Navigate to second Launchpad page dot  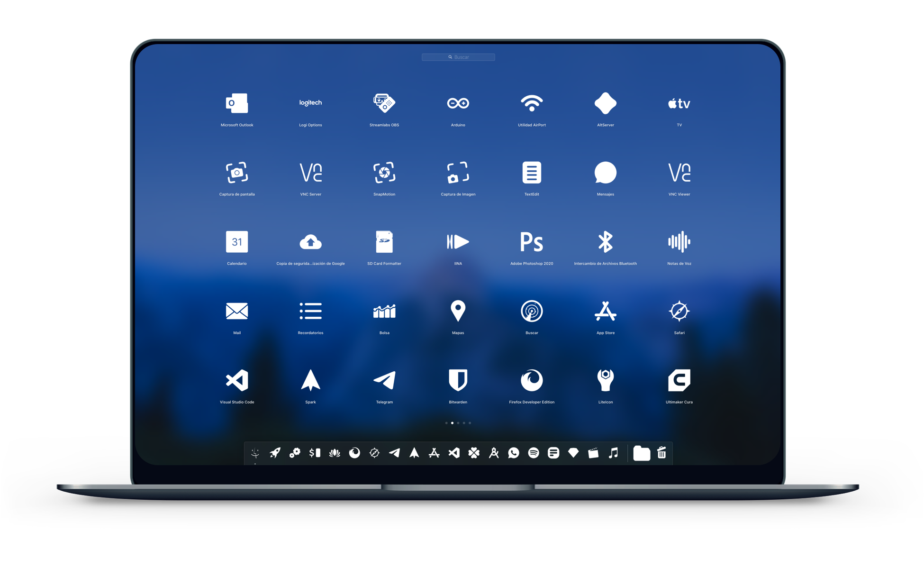tap(452, 422)
